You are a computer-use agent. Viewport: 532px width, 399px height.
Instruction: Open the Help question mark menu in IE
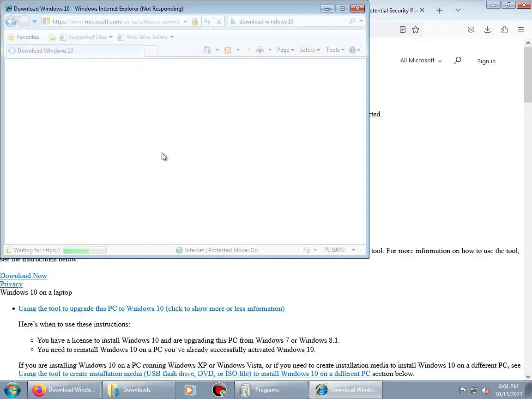[355, 50]
